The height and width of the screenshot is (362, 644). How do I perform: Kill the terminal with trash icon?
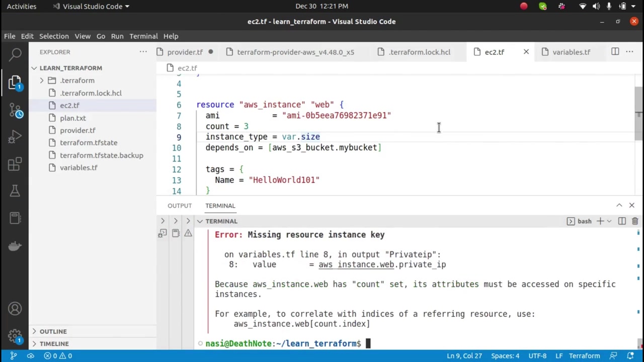point(635,221)
